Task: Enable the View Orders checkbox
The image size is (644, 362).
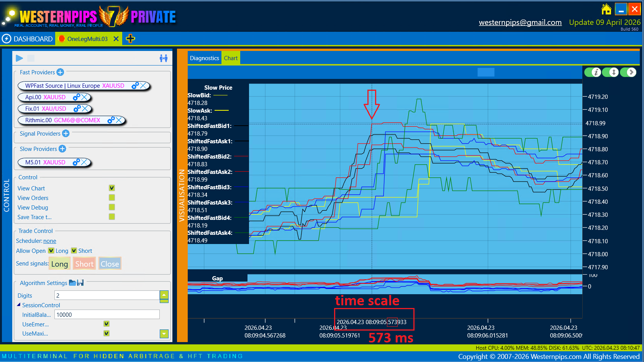Action: 112,198
